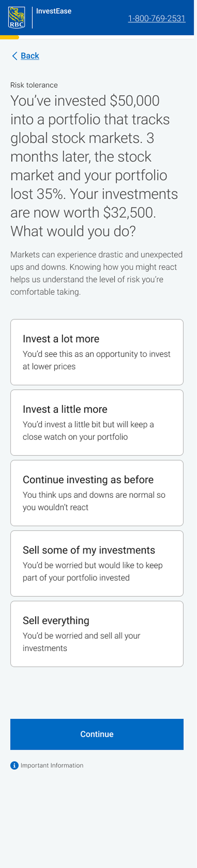Viewport: 197px width, 868px height.
Task: Submit with the blue Continue button
Action: click(97, 734)
